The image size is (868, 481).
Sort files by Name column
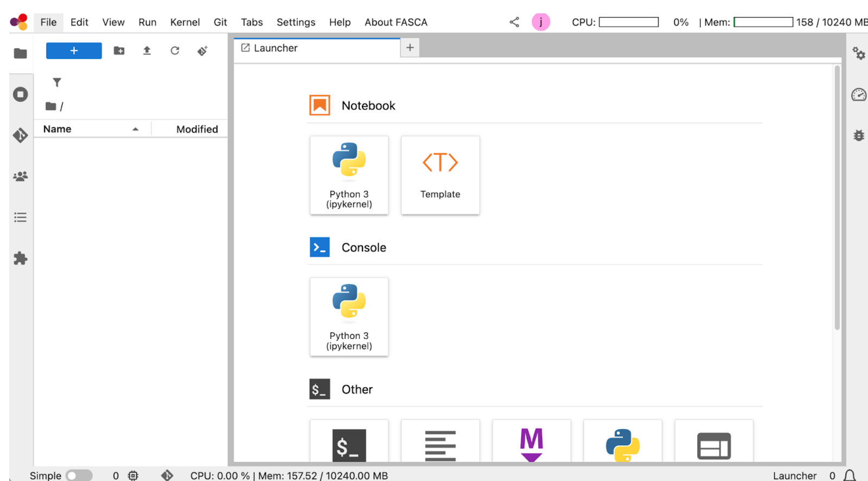pos(92,129)
